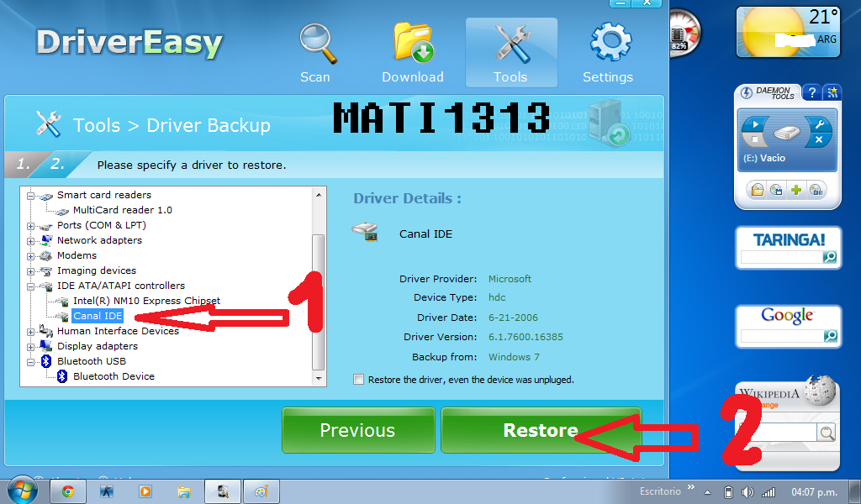Click the Canal IDE device icon in details
The image size is (861, 504).
click(365, 233)
